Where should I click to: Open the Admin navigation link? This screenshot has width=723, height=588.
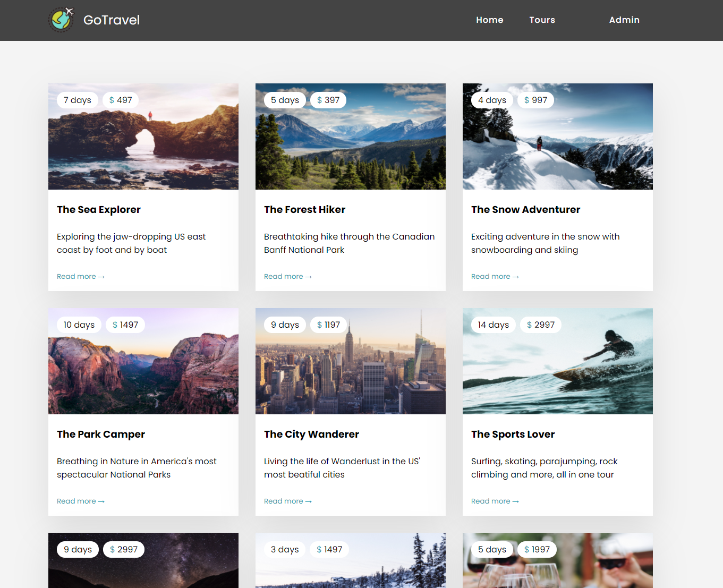click(624, 20)
